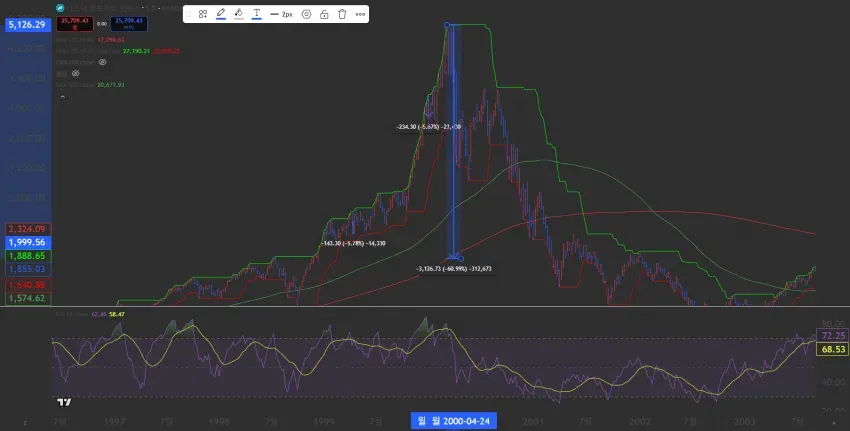Screen dimensions: 850x431
Task: Click the -234.30 measurement label near the peak
Action: pyautogui.click(x=428, y=127)
